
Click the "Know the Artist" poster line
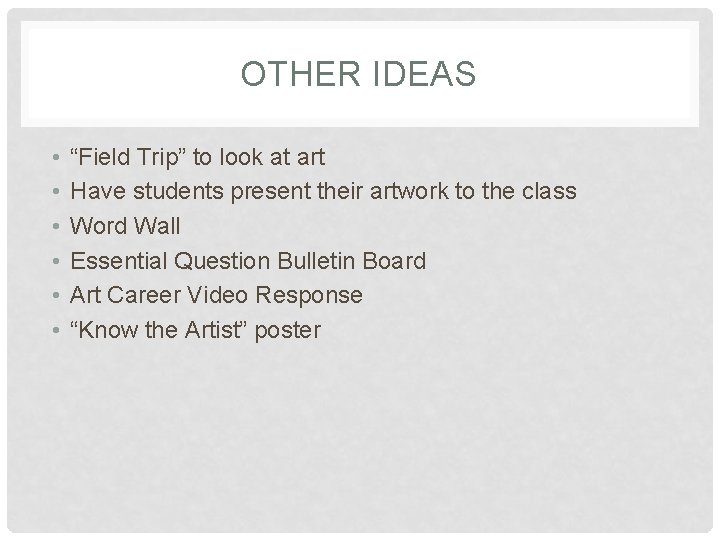coord(195,330)
